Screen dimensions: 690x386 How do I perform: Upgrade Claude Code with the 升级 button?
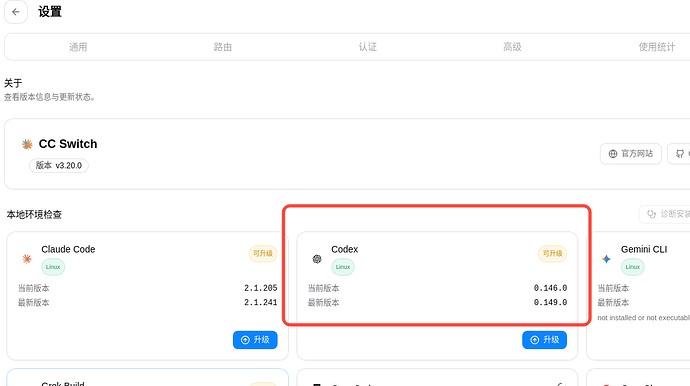(255, 340)
